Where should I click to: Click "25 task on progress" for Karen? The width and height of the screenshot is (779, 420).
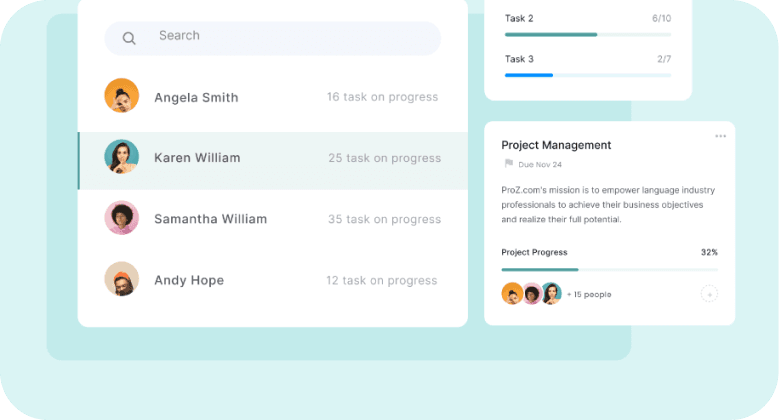click(x=384, y=158)
